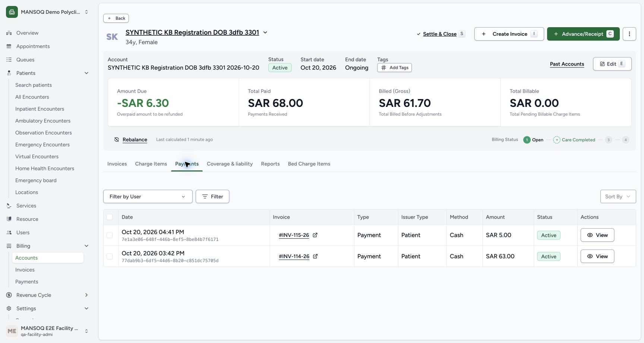
Task: Click the Settings gear icon
Action: [9, 308]
